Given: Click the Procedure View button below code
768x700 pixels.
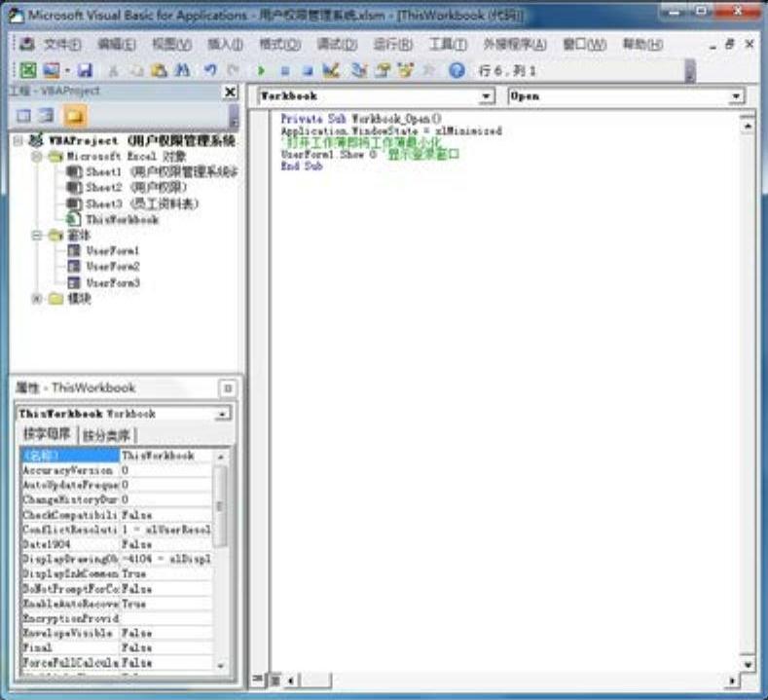Looking at the screenshot, I should [x=258, y=680].
